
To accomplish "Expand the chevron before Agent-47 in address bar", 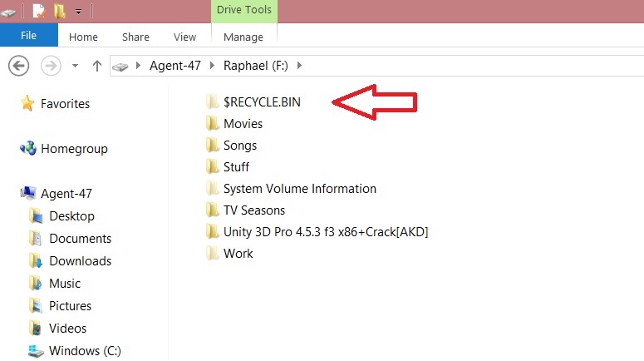I will click(x=139, y=65).
